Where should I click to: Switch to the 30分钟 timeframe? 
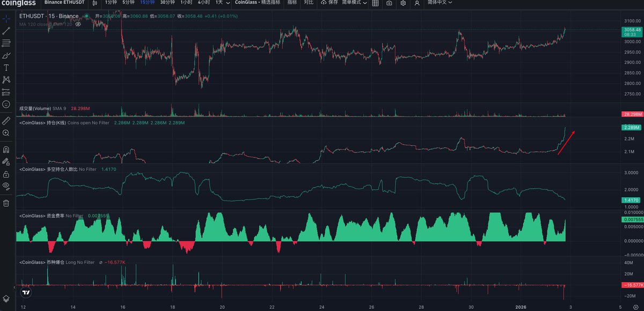(x=167, y=3)
